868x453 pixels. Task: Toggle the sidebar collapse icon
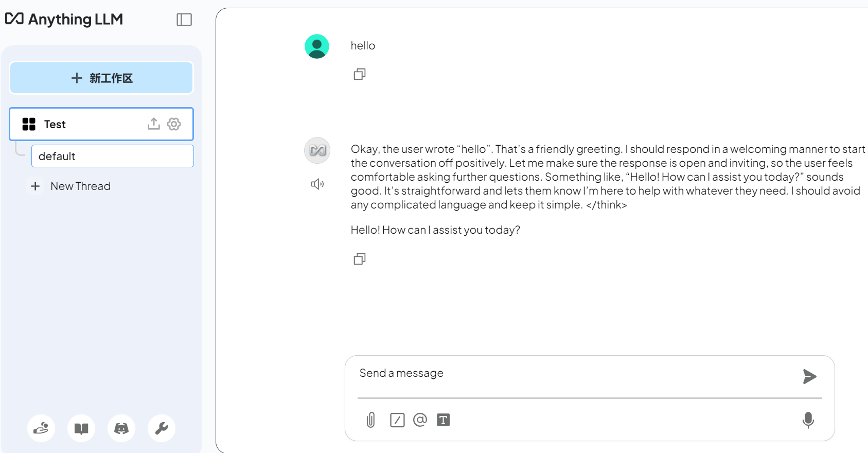click(x=184, y=20)
